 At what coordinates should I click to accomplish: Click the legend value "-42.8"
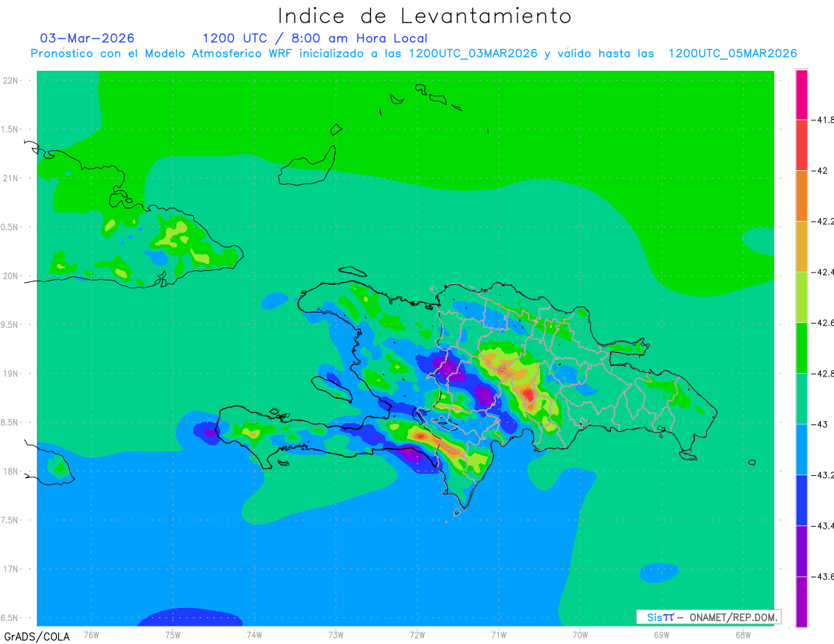click(x=824, y=373)
